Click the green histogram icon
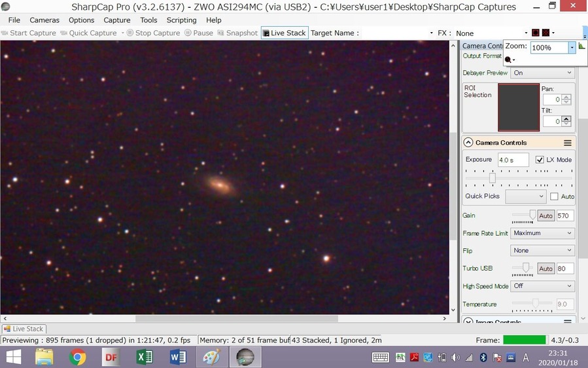This screenshot has width=588, height=368. (581, 46)
